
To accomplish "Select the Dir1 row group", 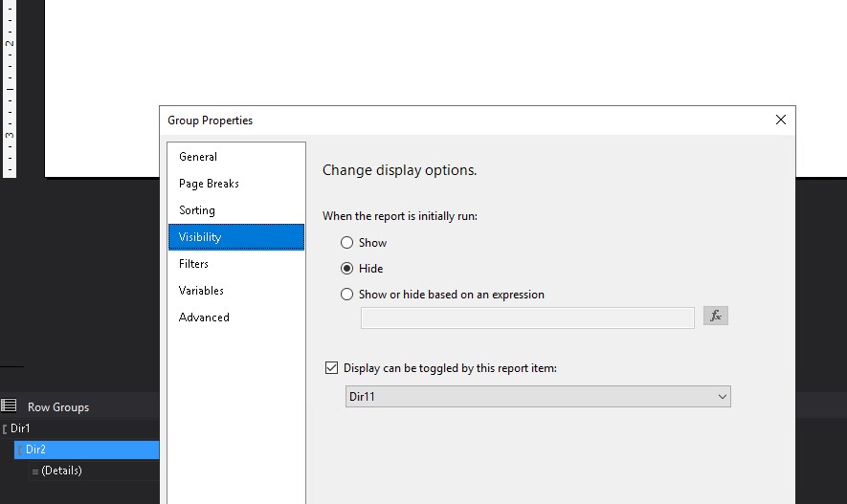I will pyautogui.click(x=80, y=428).
